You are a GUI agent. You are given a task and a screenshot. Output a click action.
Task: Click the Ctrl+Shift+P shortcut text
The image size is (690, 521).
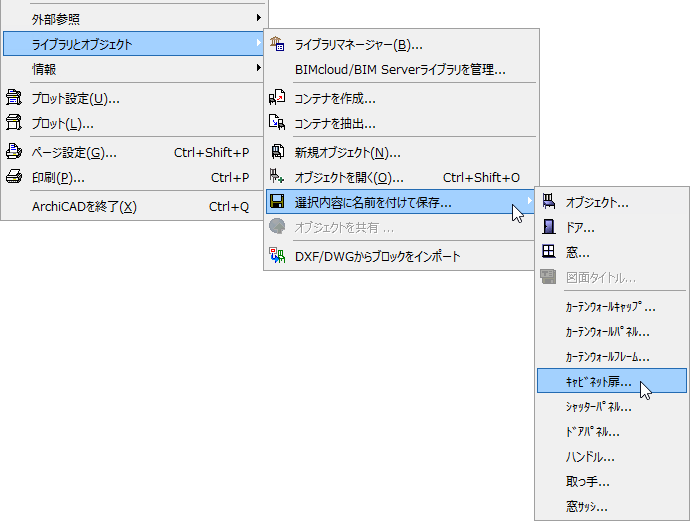(x=211, y=152)
